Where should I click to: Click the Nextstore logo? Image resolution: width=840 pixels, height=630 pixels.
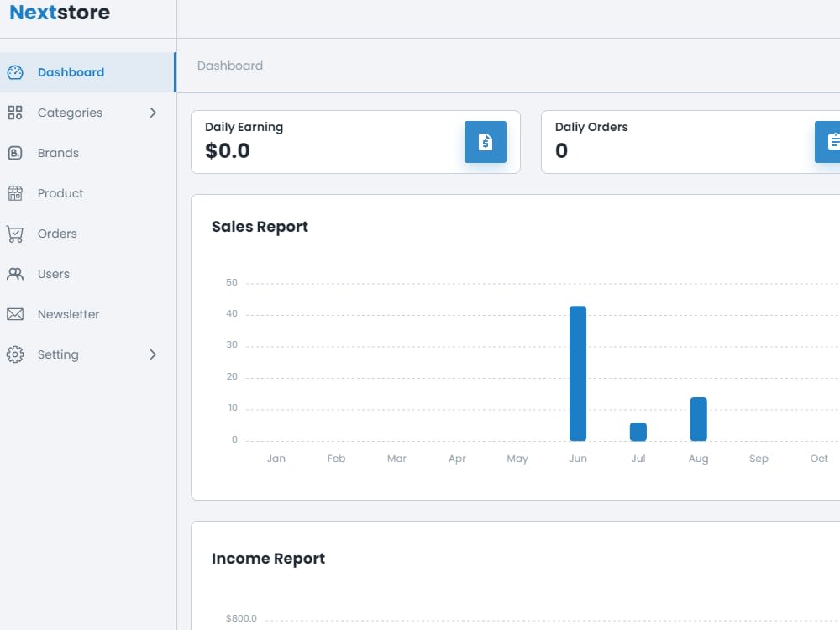pyautogui.click(x=60, y=13)
